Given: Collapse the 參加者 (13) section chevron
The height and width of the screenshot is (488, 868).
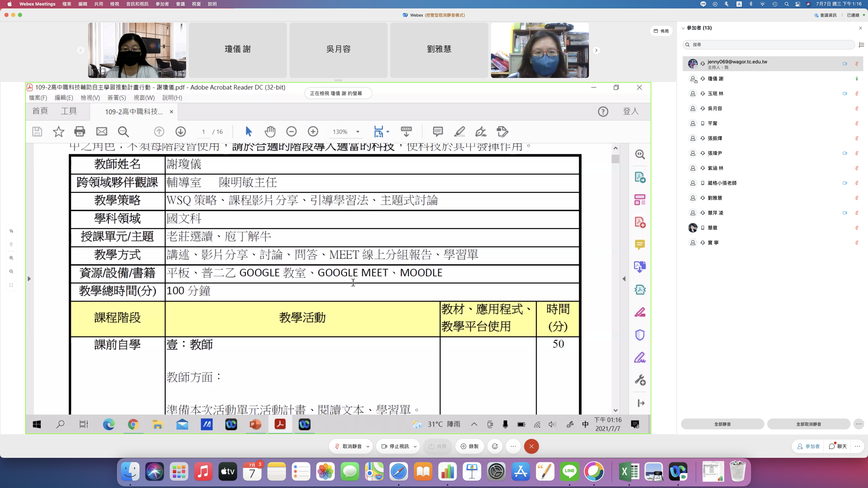Looking at the screenshot, I should click(x=683, y=28).
